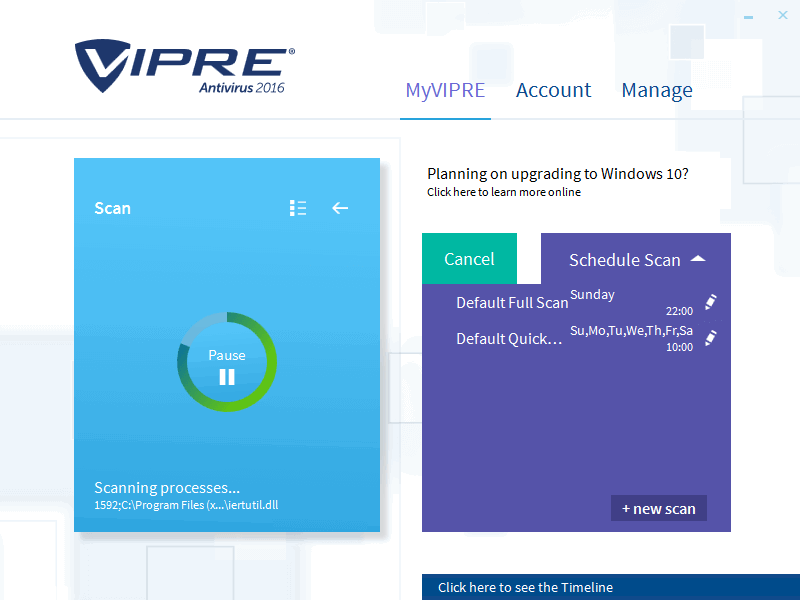The height and width of the screenshot is (600, 800).
Task: Edit the Default Full Scan schedule with pencil icon
Action: 710,301
